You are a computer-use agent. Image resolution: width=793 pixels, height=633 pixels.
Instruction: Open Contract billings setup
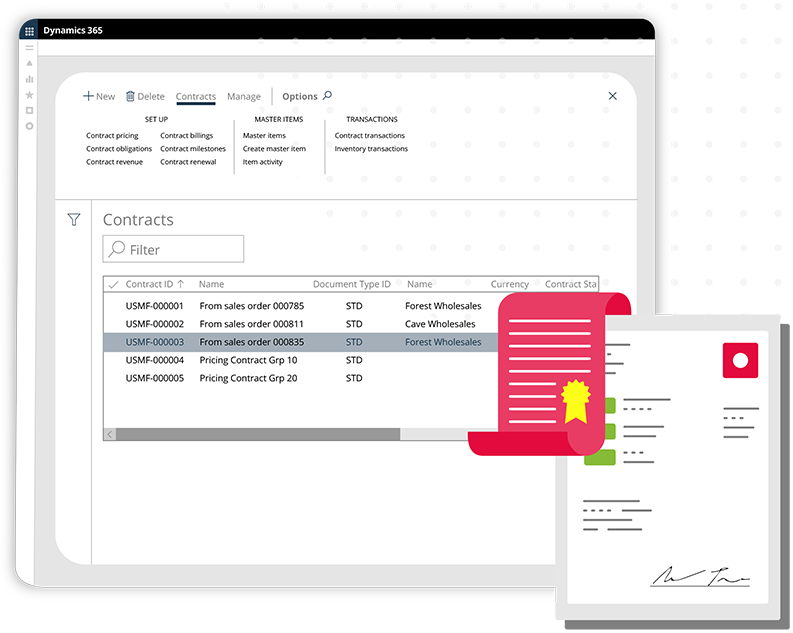187,135
